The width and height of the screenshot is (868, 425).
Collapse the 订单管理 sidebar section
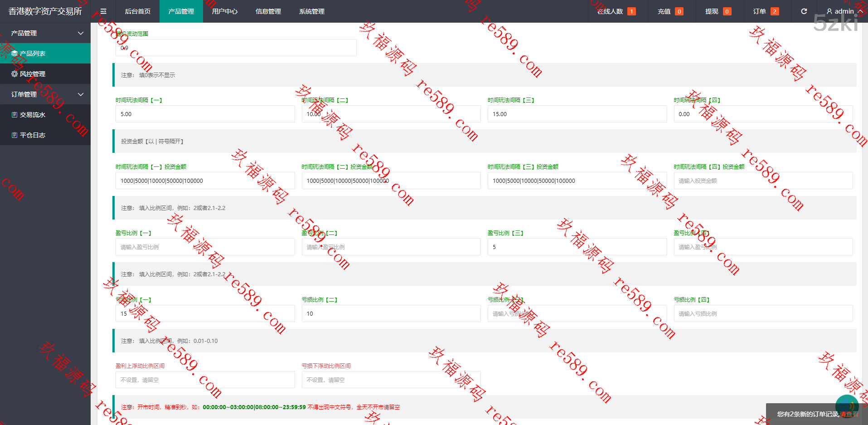coord(81,94)
